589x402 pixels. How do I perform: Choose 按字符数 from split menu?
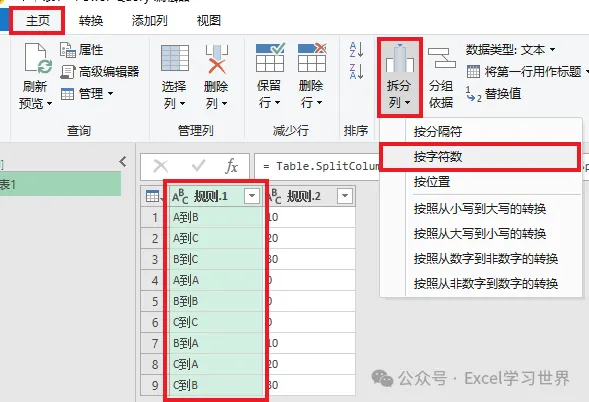coord(481,157)
